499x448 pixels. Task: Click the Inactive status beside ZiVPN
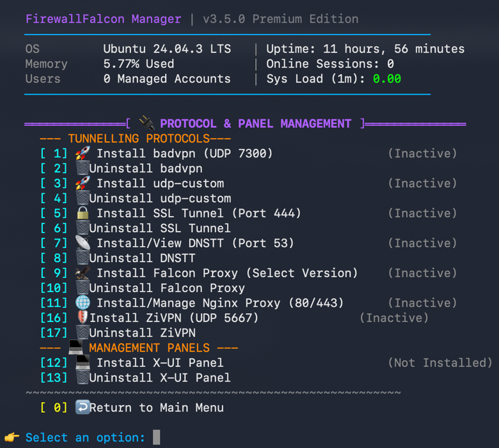[394, 318]
